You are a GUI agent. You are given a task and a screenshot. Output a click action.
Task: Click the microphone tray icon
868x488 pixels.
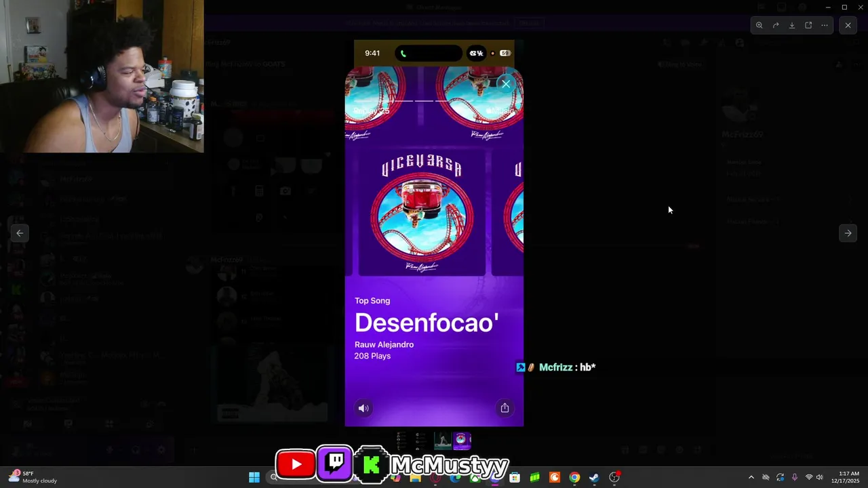(794, 477)
